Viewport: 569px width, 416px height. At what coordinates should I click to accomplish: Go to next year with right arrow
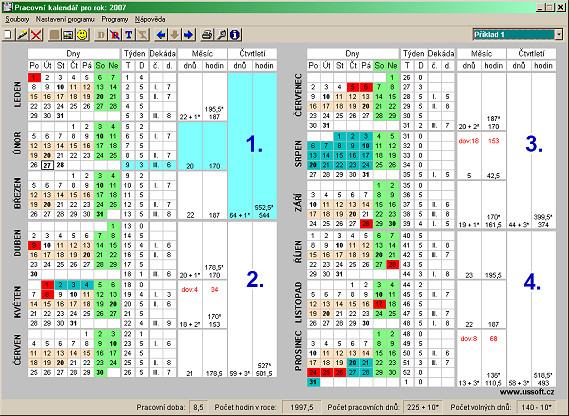pyautogui.click(x=188, y=35)
